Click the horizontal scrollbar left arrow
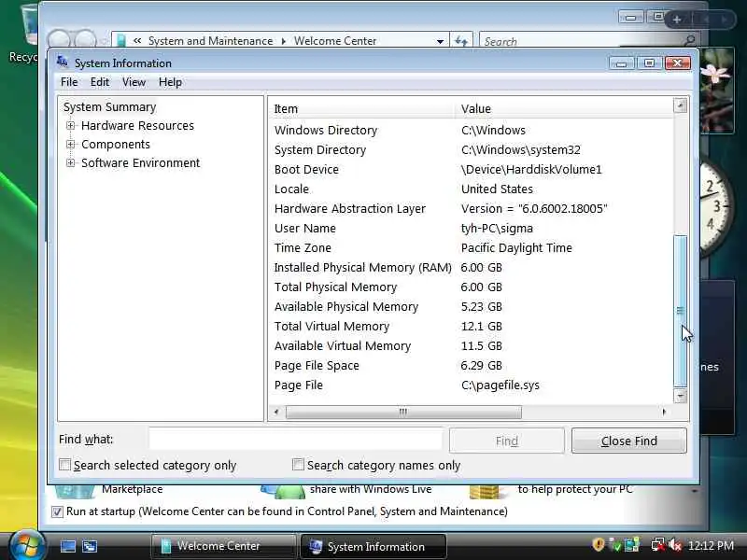The height and width of the screenshot is (560, 747). pos(276,412)
